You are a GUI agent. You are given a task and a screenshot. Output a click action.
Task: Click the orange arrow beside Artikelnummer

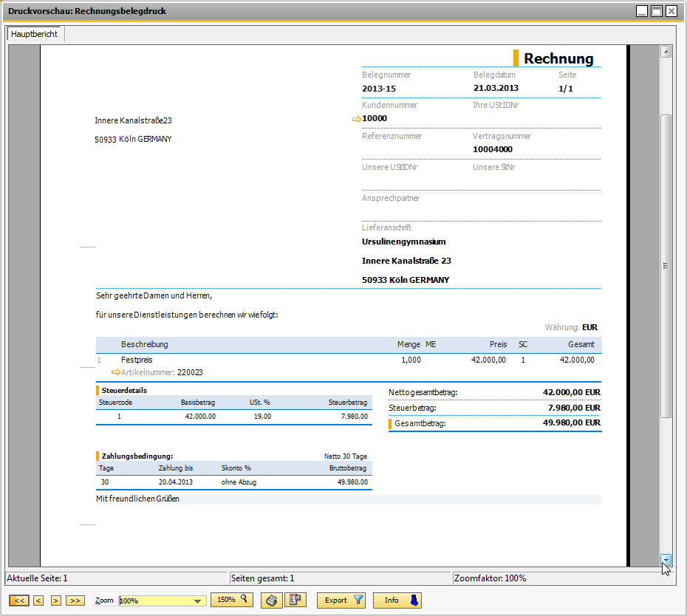coord(115,372)
